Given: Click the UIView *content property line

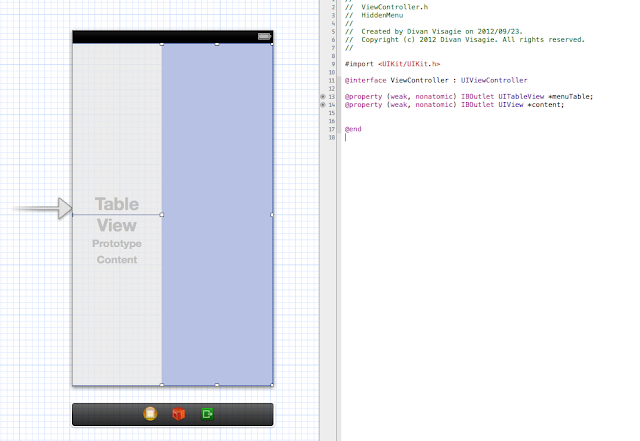Looking at the screenshot, I should tap(454, 105).
